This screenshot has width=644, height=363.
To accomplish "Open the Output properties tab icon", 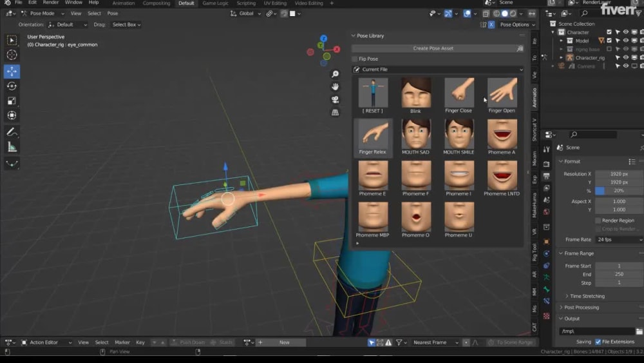I will (546, 176).
